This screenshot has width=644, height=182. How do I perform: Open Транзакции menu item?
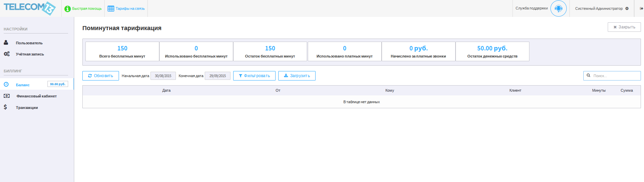tap(27, 108)
